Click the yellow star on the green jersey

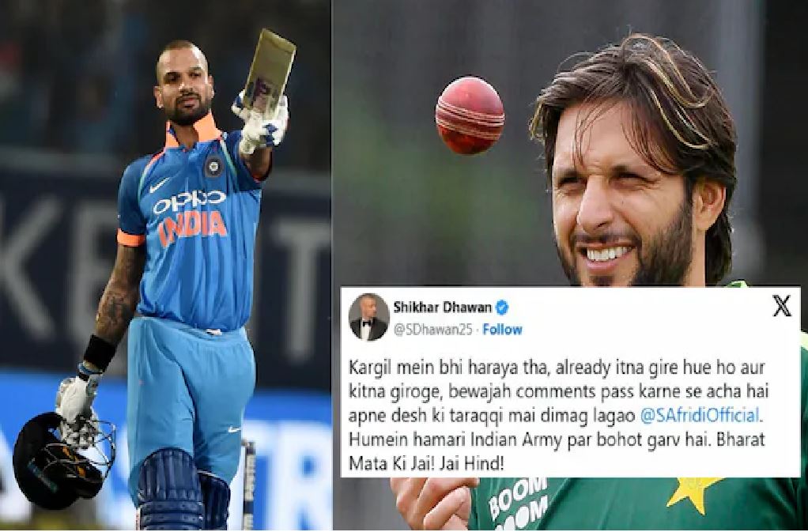693,493
